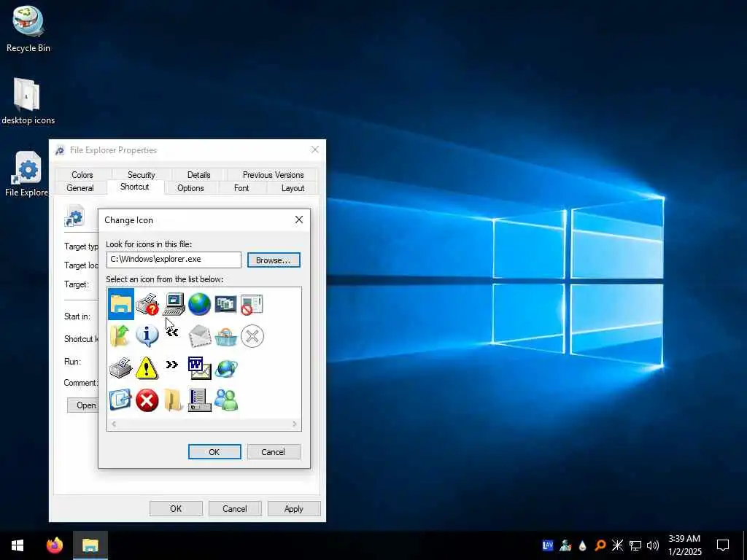Select the folder with green up arrow icon
The height and width of the screenshot is (560, 747).
coord(120,335)
